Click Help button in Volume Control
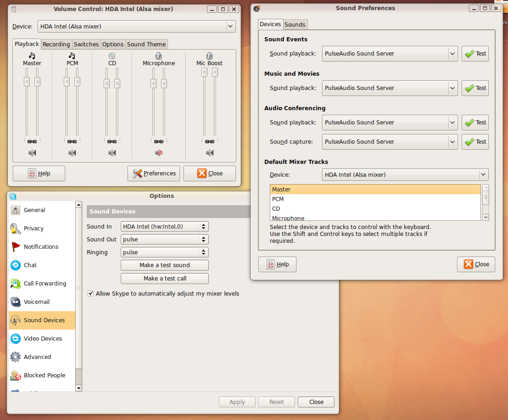Image resolution: width=508 pixels, height=420 pixels. point(39,174)
